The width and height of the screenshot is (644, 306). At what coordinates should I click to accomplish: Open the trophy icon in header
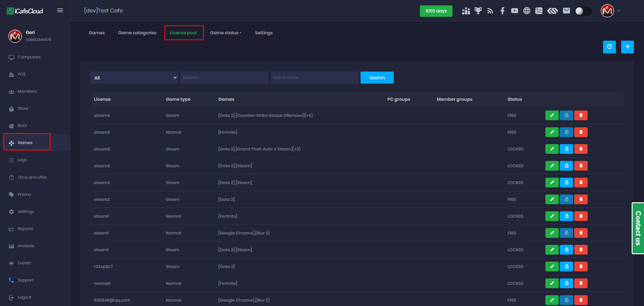click(x=478, y=11)
